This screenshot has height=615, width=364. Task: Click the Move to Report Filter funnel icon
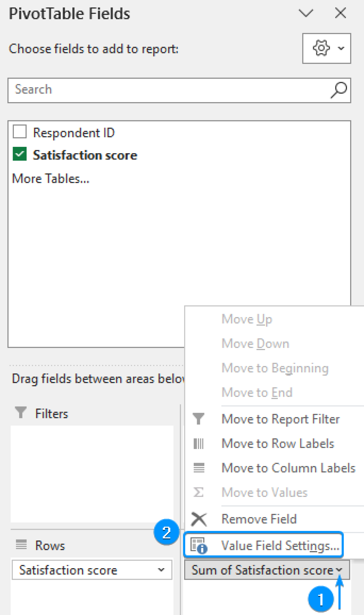coord(199,419)
